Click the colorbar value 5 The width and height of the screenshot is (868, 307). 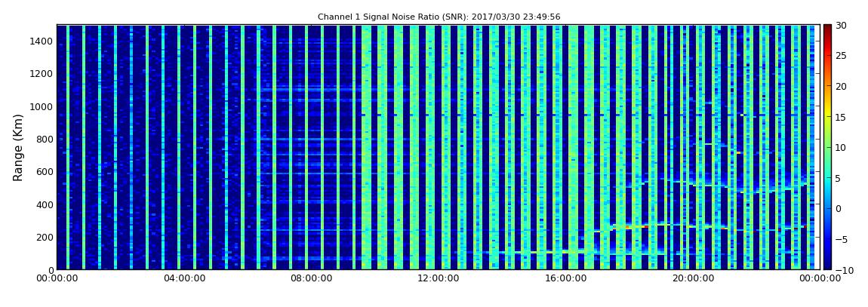[x=839, y=178]
